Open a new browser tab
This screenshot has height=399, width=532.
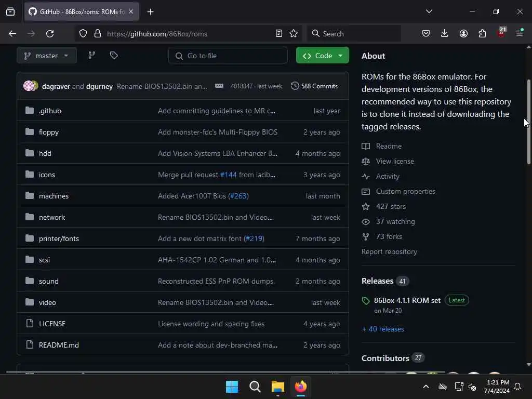click(150, 12)
